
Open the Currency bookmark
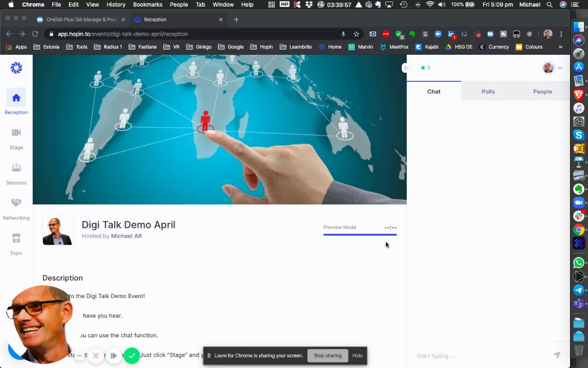(x=494, y=47)
